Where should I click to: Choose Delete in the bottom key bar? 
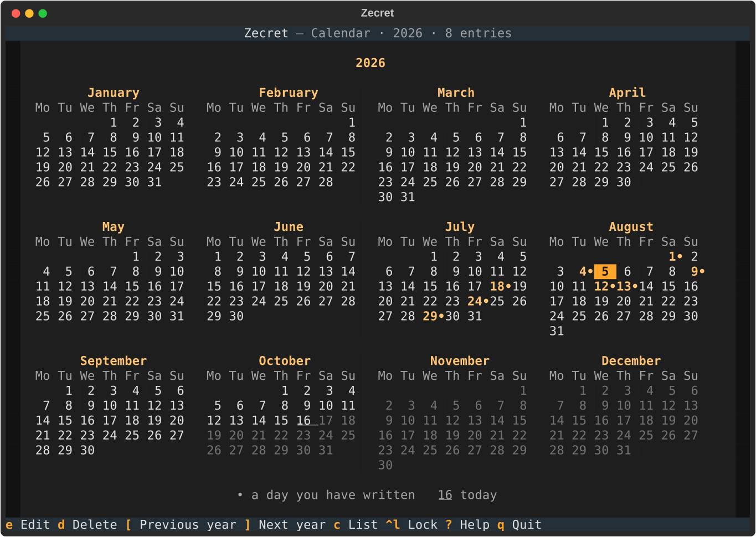click(x=88, y=525)
